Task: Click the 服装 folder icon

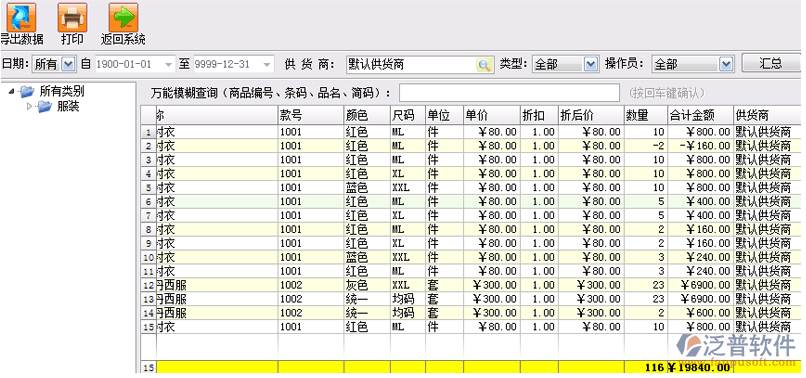Action: (x=45, y=107)
